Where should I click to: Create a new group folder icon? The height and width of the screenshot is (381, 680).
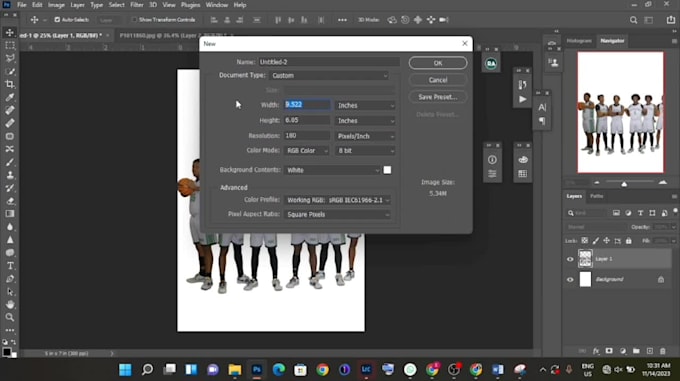pyautogui.click(x=636, y=351)
